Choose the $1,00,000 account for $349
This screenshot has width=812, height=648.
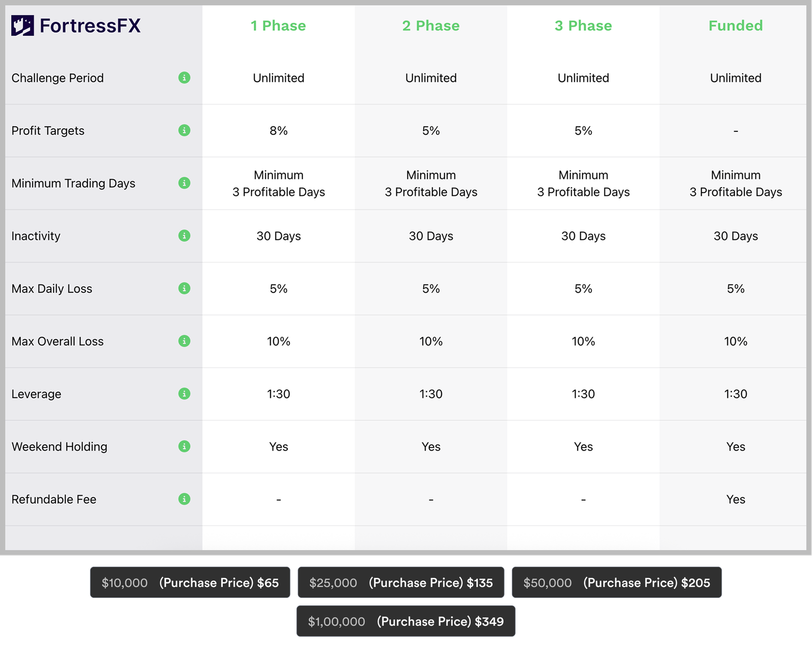click(x=405, y=622)
